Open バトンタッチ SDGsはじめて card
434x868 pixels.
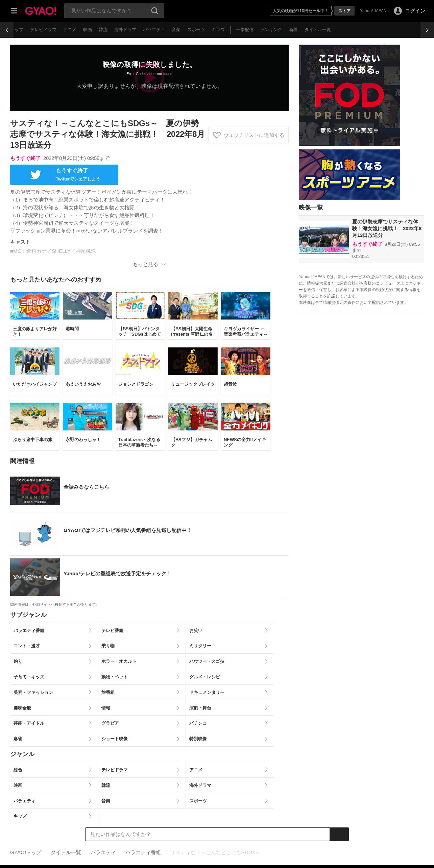(x=140, y=313)
